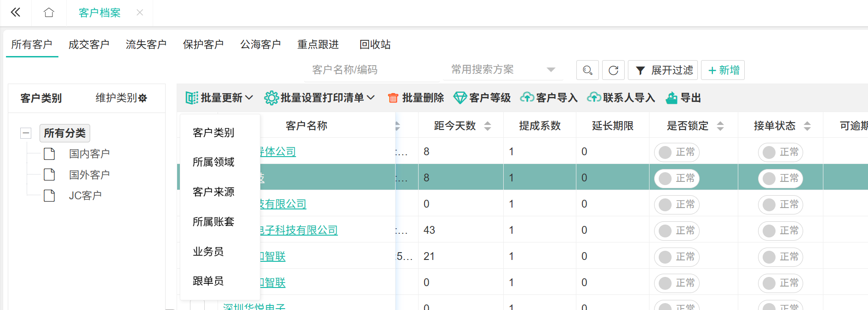This screenshot has height=310, width=868.
Task: Open 维护类别 gear settings
Action: click(143, 98)
